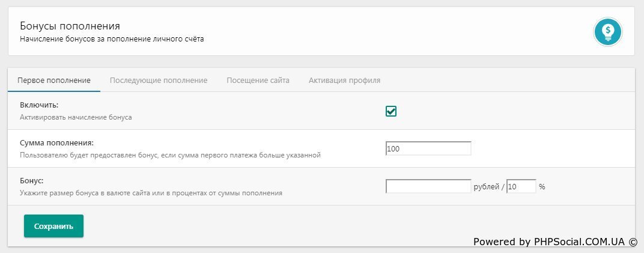
Task: Click the рублей label beside bonus field
Action: (x=486, y=187)
